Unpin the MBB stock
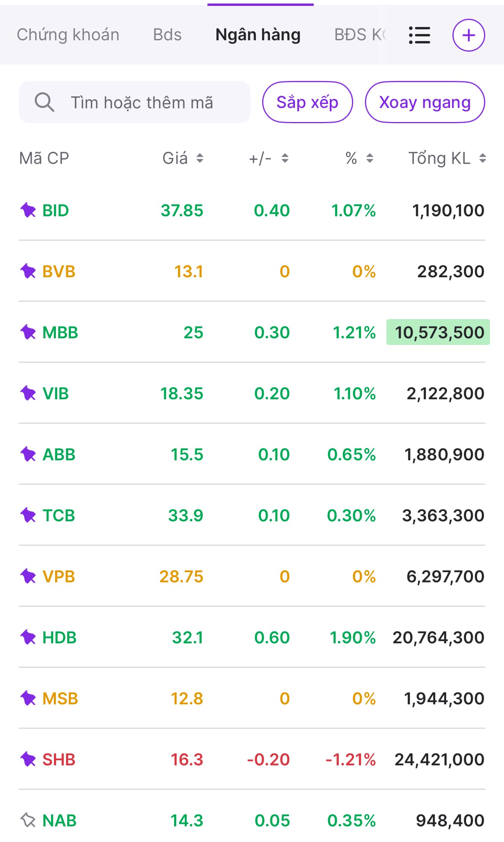The image size is (504, 842). [28, 332]
